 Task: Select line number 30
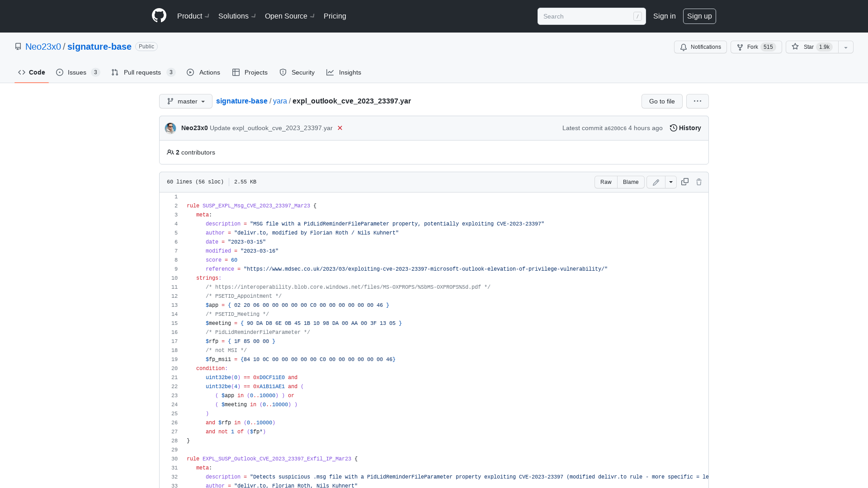coord(175,459)
